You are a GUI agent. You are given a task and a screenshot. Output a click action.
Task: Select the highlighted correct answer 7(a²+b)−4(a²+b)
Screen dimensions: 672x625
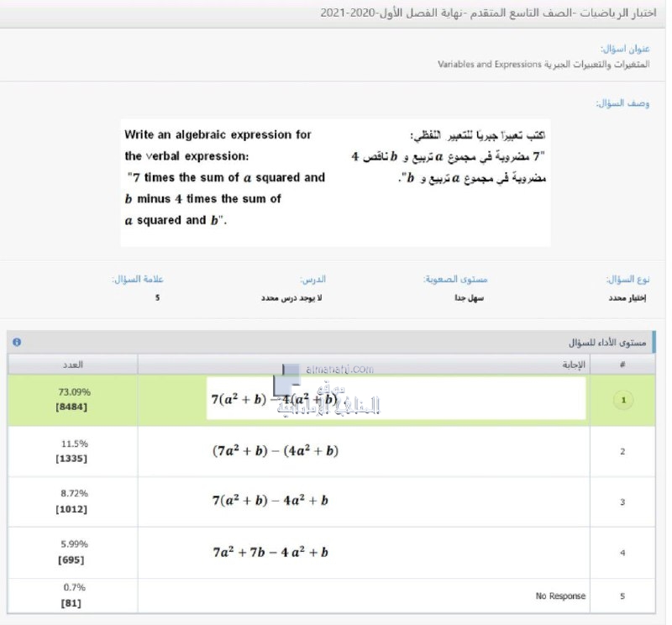[x=277, y=400]
